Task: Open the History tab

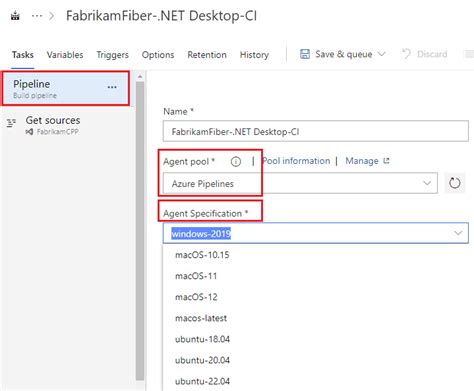Action: [x=254, y=55]
